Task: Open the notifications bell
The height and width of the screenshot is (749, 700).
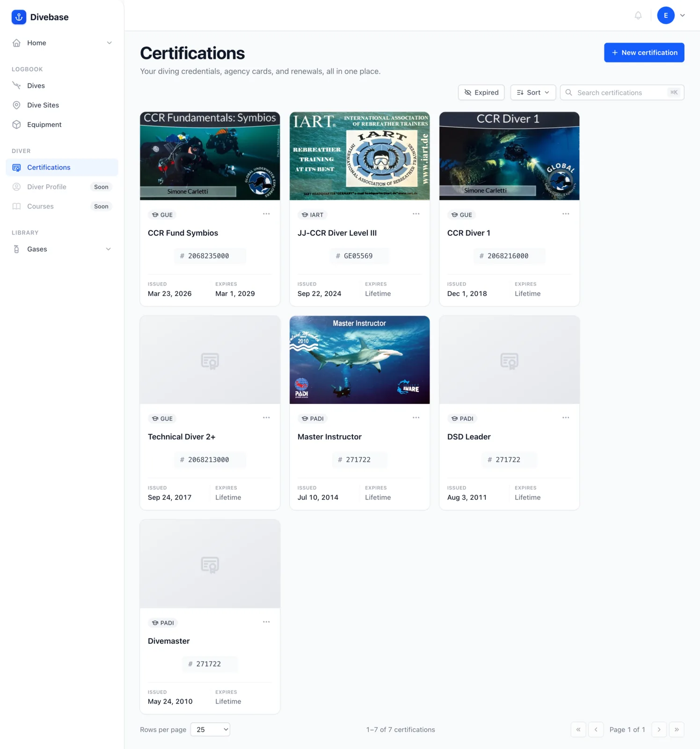Action: click(x=638, y=15)
